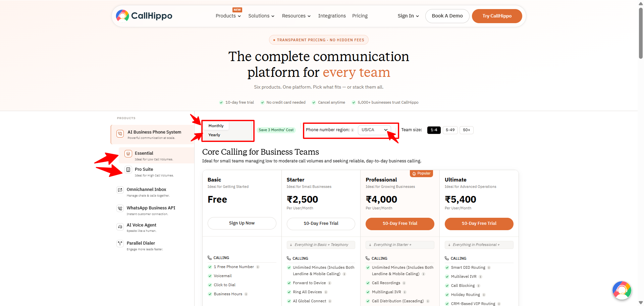This screenshot has height=306, width=644.
Task: Click 'CRM-Based VIP Routing' feature text
Action: [473, 304]
